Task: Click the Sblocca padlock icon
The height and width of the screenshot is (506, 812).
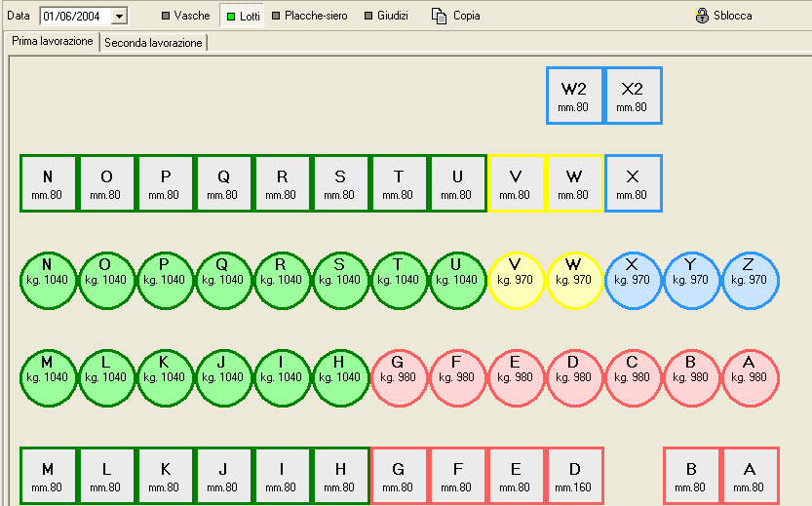Action: pos(701,16)
